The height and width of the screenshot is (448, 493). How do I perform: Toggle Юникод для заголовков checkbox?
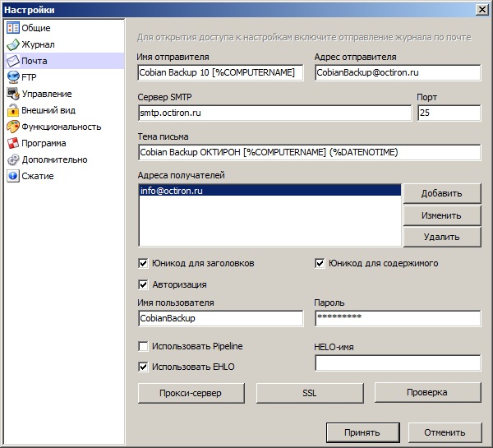(143, 263)
